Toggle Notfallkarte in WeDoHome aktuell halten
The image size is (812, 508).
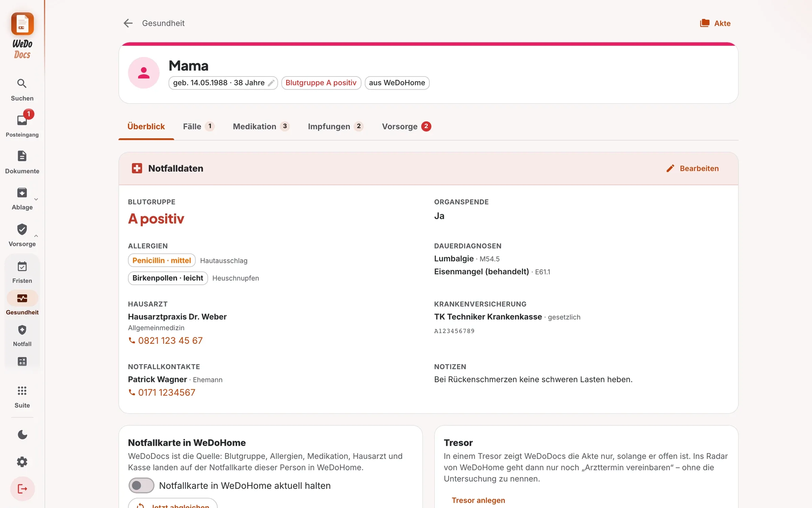141,486
